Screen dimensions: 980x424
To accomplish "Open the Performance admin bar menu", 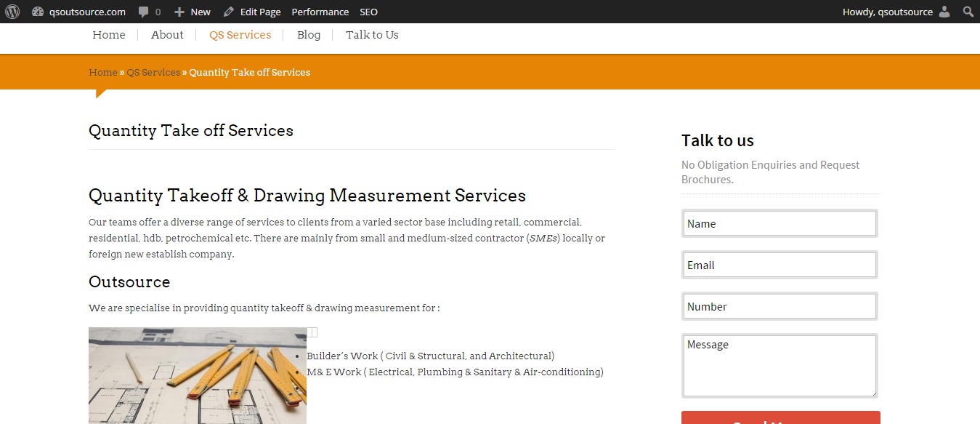I will pos(320,11).
